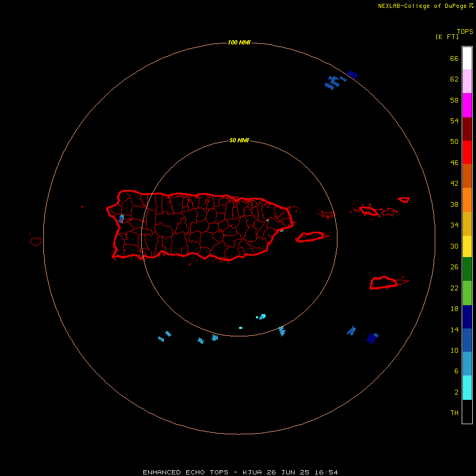Click the light blue swatch near 6

467,364
